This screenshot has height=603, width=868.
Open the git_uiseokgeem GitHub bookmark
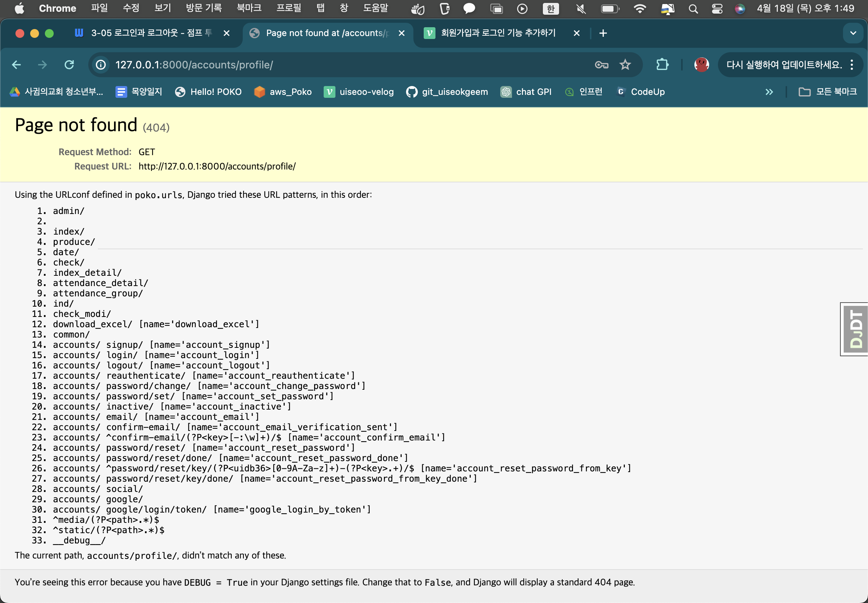(447, 92)
